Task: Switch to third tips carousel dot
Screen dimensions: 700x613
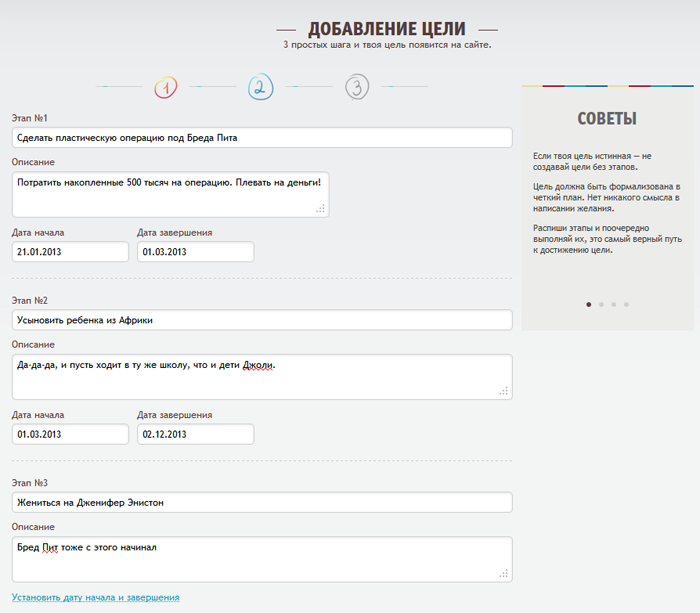Action: click(x=613, y=304)
